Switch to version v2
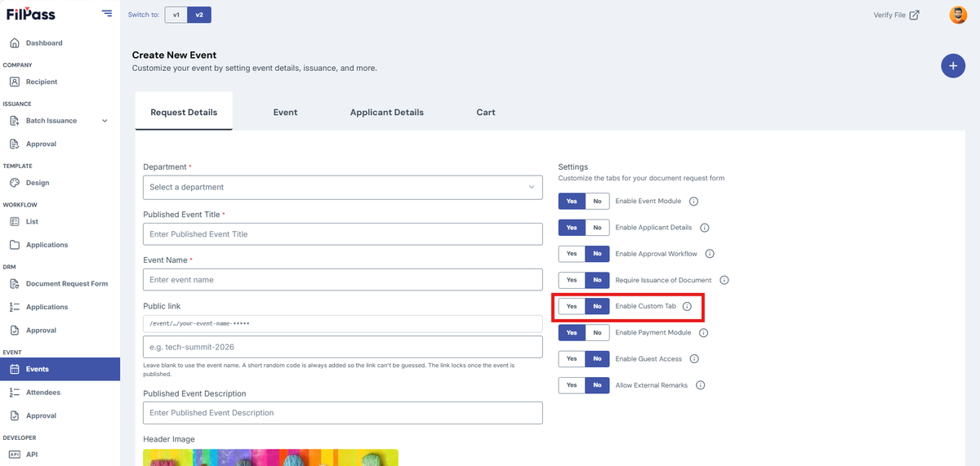 point(199,15)
